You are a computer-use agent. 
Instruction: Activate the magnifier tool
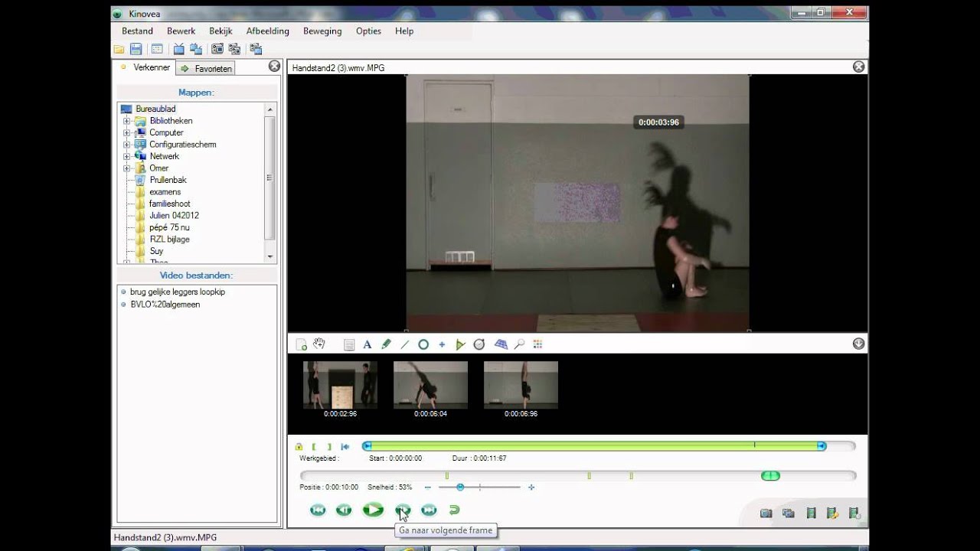520,344
